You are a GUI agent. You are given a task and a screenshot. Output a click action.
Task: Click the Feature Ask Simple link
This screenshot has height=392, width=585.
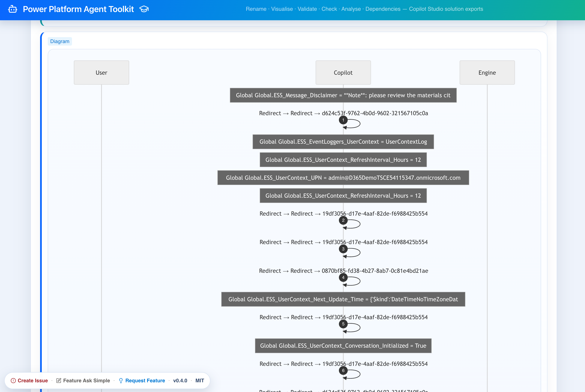pos(87,380)
